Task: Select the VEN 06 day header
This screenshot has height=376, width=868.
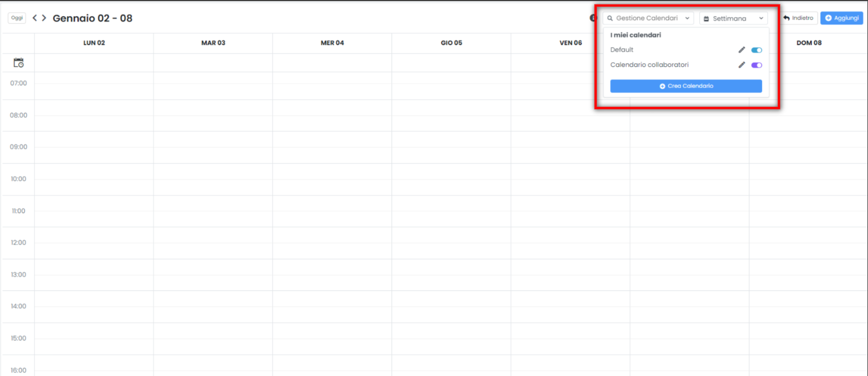Action: click(x=571, y=43)
